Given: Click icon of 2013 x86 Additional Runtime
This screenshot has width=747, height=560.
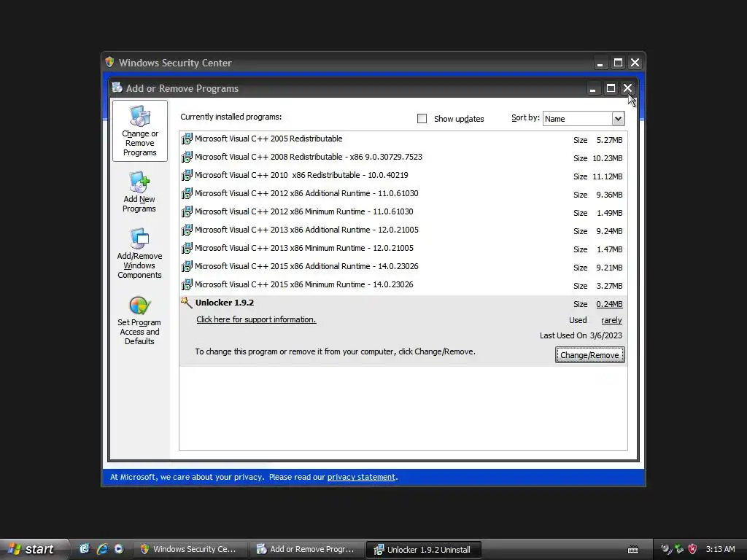Looking at the screenshot, I should [187, 230].
